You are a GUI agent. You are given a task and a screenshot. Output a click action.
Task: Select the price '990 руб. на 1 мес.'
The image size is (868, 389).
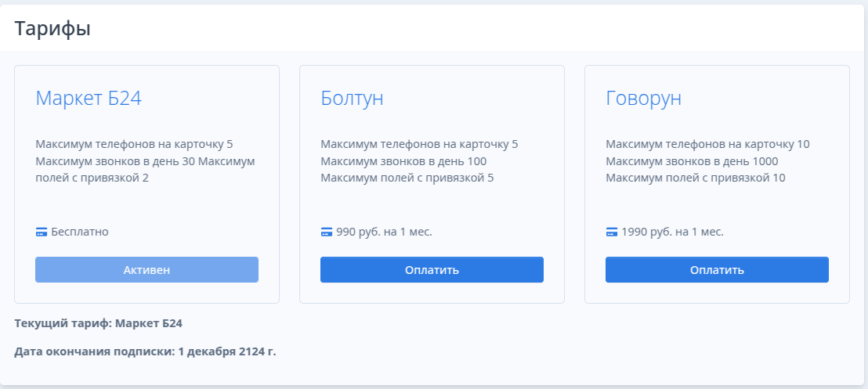tap(384, 232)
